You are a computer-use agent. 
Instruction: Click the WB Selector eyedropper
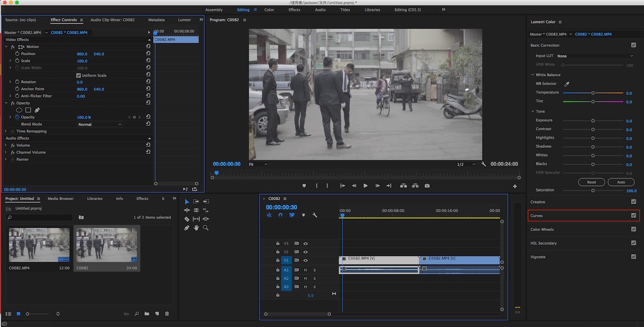coord(567,84)
